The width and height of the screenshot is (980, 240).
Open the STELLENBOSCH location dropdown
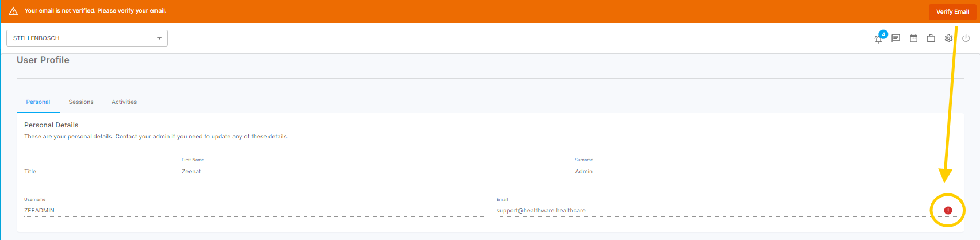pyautogui.click(x=87, y=38)
